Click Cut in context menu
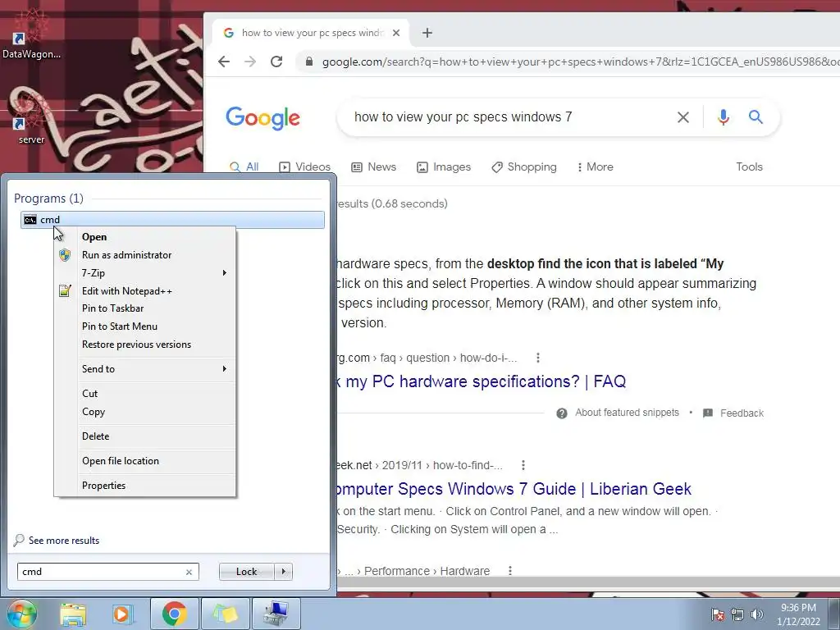 89,393
